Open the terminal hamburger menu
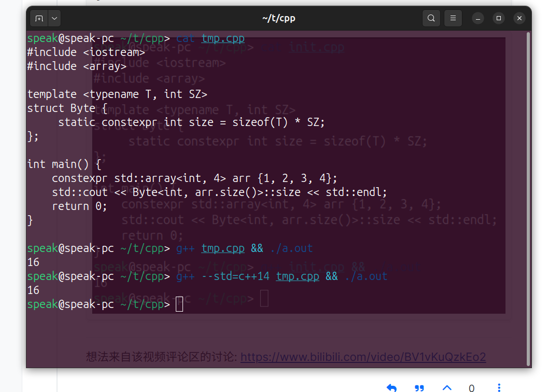Image resolution: width=548 pixels, height=392 pixels. click(453, 19)
